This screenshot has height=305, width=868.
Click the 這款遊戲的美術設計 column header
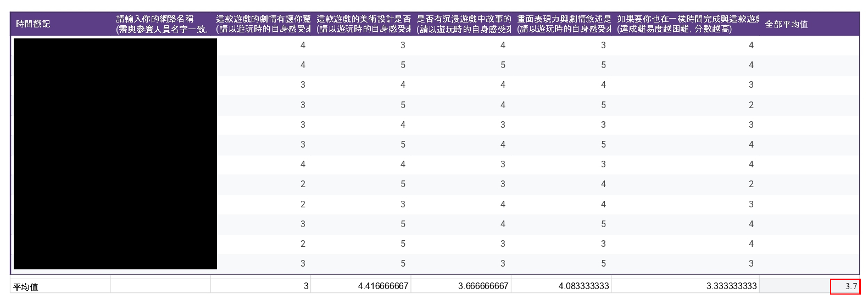coord(361,24)
